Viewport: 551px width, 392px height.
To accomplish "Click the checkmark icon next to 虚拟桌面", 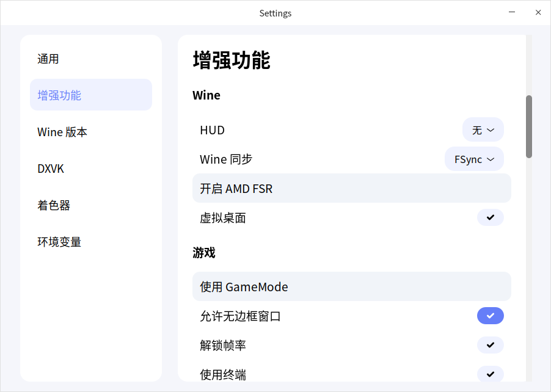I will click(x=491, y=217).
